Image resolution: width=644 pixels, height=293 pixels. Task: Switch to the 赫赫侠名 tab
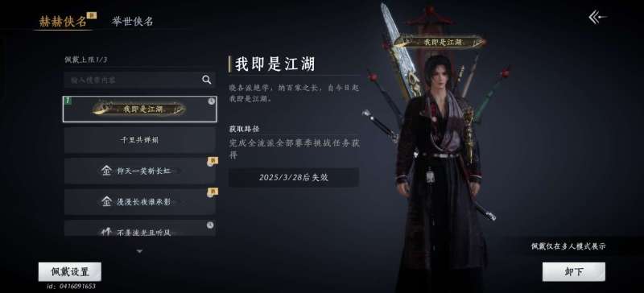tap(63, 21)
